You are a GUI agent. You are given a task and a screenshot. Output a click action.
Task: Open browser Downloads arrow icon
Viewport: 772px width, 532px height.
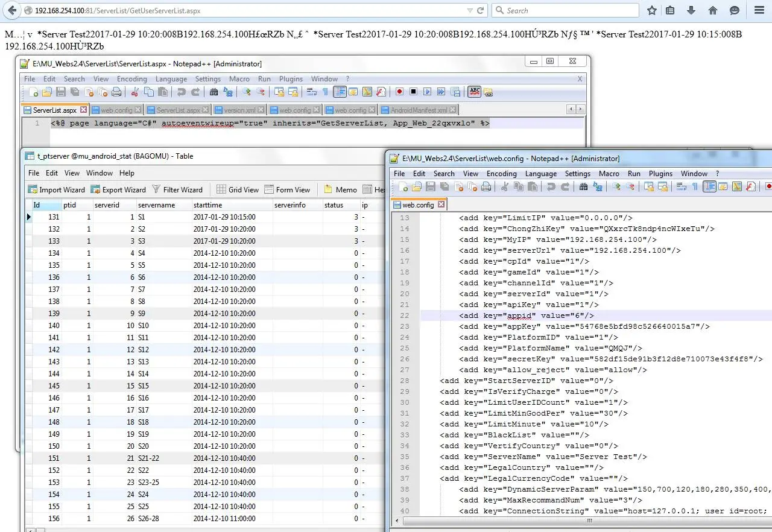(691, 10)
